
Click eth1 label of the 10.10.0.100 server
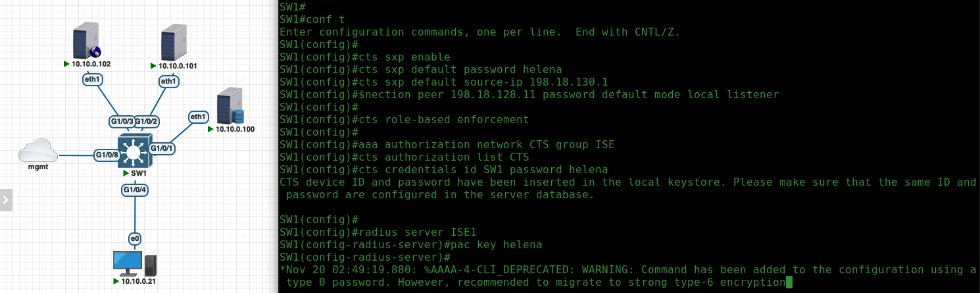(x=198, y=117)
